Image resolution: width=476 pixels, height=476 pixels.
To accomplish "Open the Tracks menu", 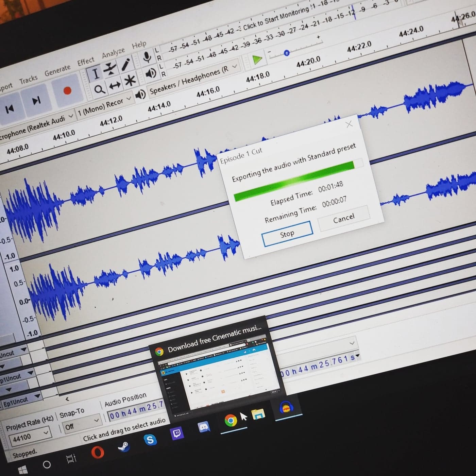I will (x=28, y=80).
